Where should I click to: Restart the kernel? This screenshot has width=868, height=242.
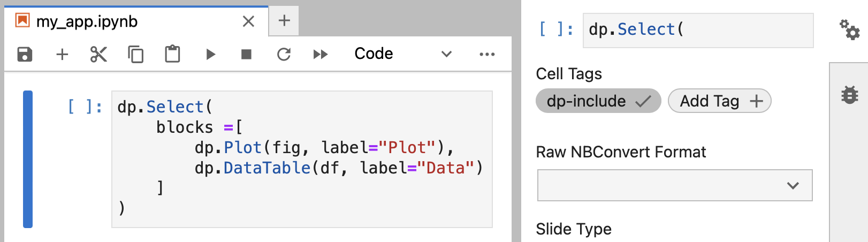pos(284,54)
